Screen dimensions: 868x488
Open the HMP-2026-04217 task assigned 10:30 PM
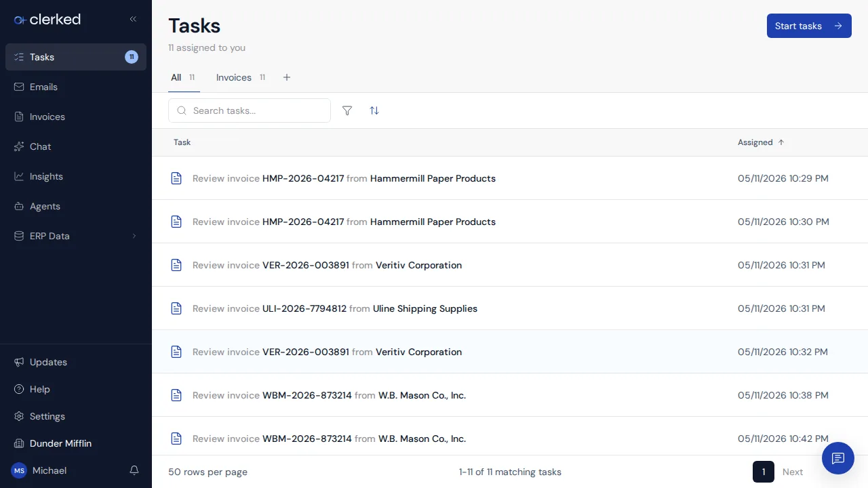click(510, 222)
